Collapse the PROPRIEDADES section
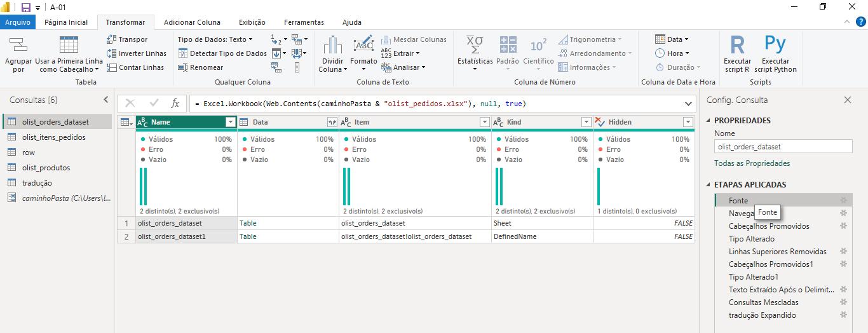Viewport: 868px width, 333px height. (709, 121)
